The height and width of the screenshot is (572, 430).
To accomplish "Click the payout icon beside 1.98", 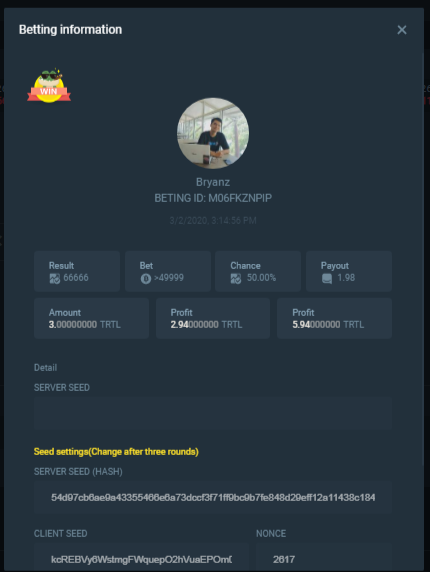I will (327, 279).
